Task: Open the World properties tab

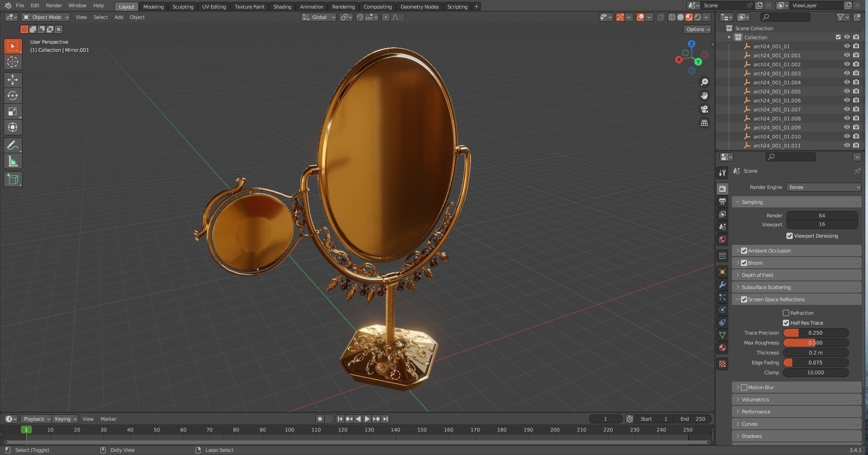Action: pos(722,239)
